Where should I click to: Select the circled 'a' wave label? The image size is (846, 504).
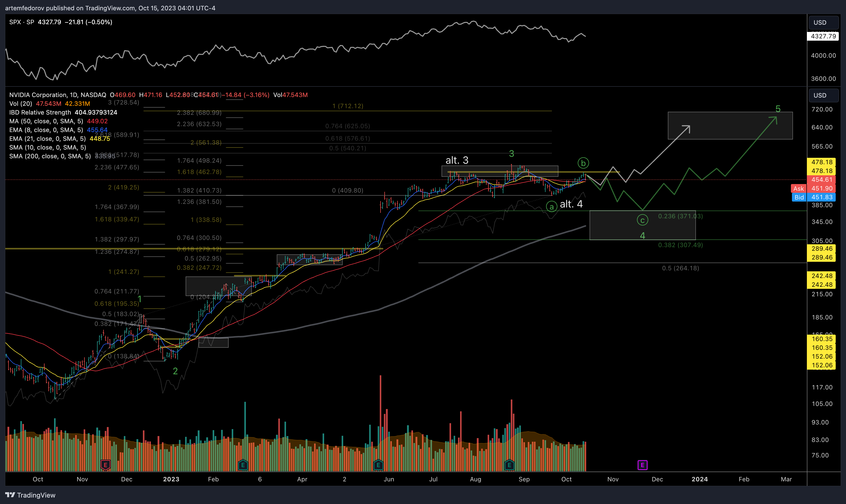click(x=551, y=206)
